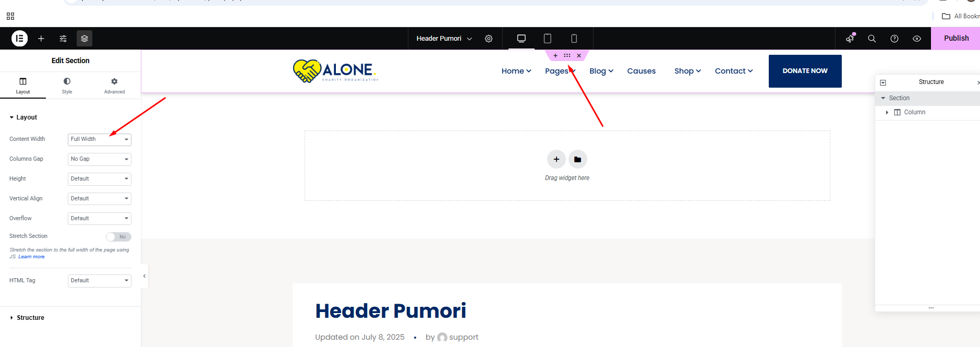The width and height of the screenshot is (980, 347).
Task: Open the Home menu item
Action: pos(516,71)
